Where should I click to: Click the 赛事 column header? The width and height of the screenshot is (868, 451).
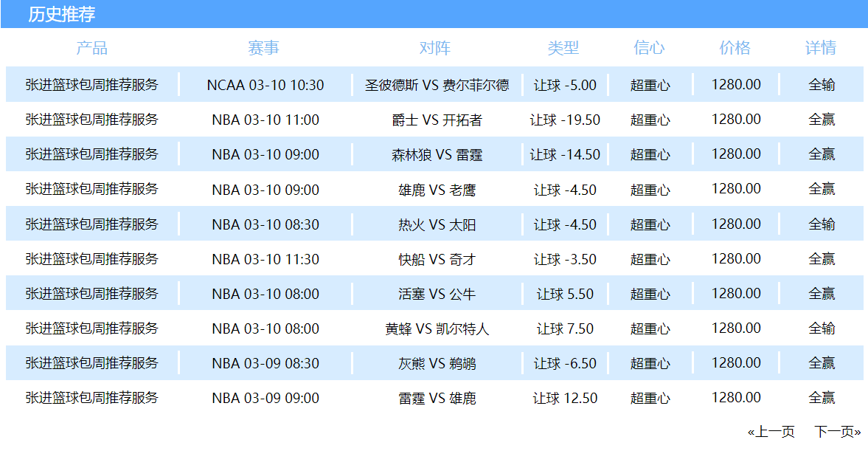pyautogui.click(x=264, y=48)
